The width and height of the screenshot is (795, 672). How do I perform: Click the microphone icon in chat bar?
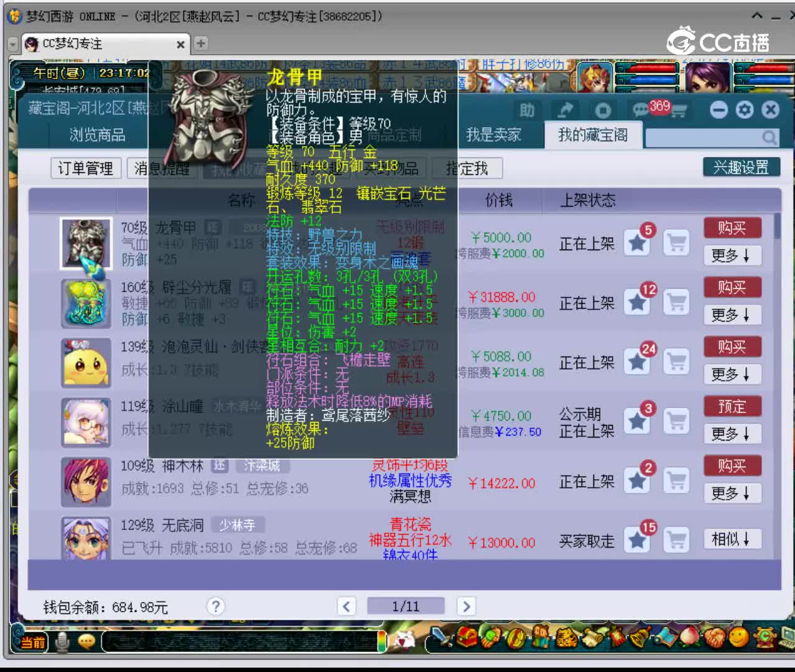[x=62, y=642]
